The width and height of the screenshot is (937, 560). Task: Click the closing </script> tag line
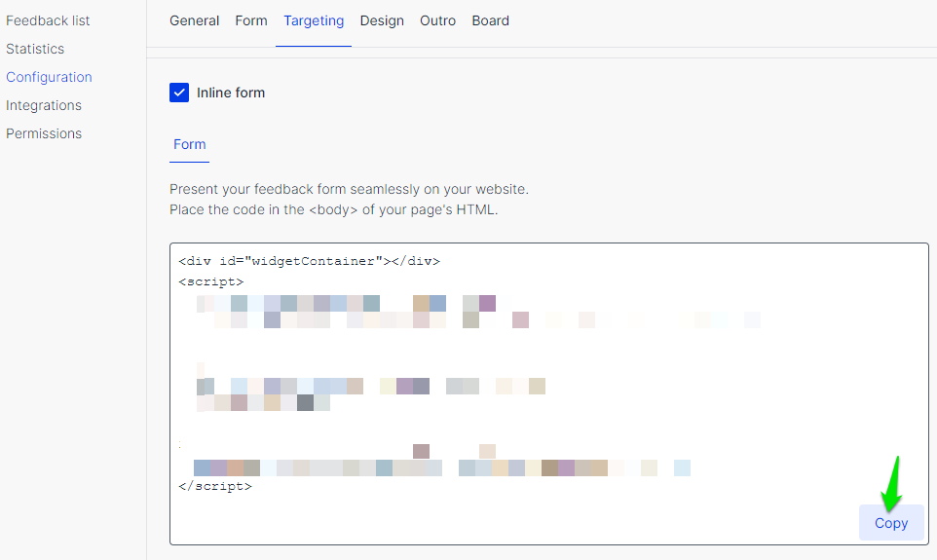coord(215,486)
